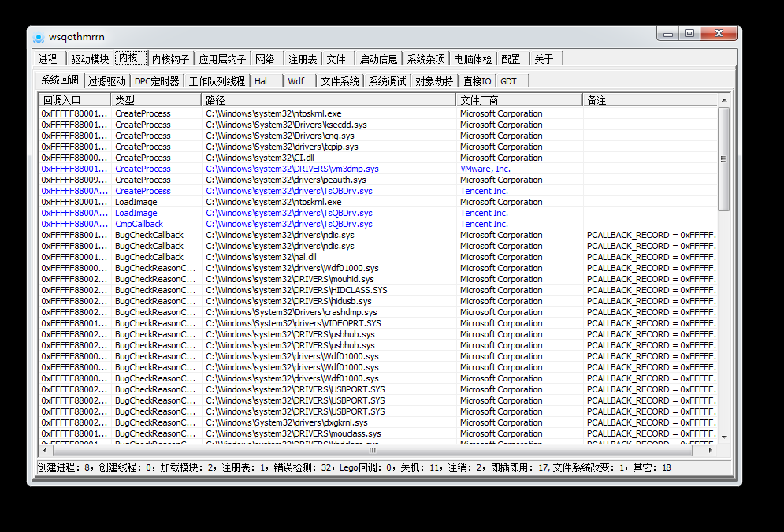Show the GDT sub-tab
The height and width of the screenshot is (532, 784).
(x=509, y=81)
